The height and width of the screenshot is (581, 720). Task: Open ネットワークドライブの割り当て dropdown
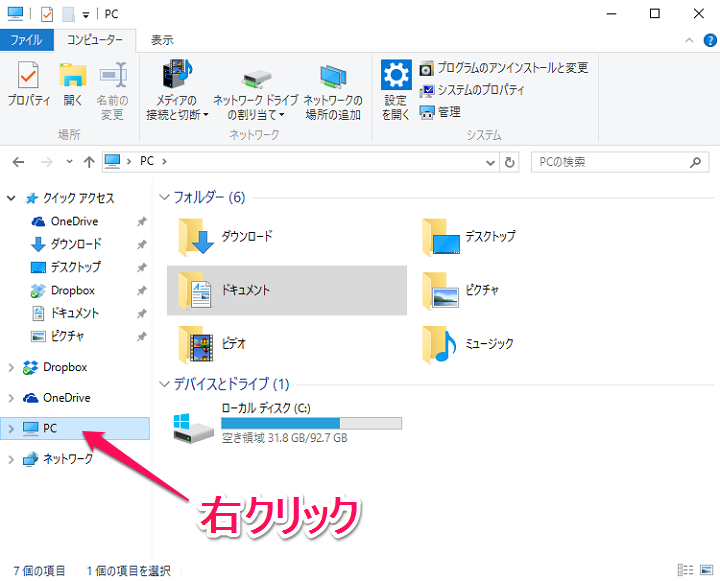tap(255, 94)
